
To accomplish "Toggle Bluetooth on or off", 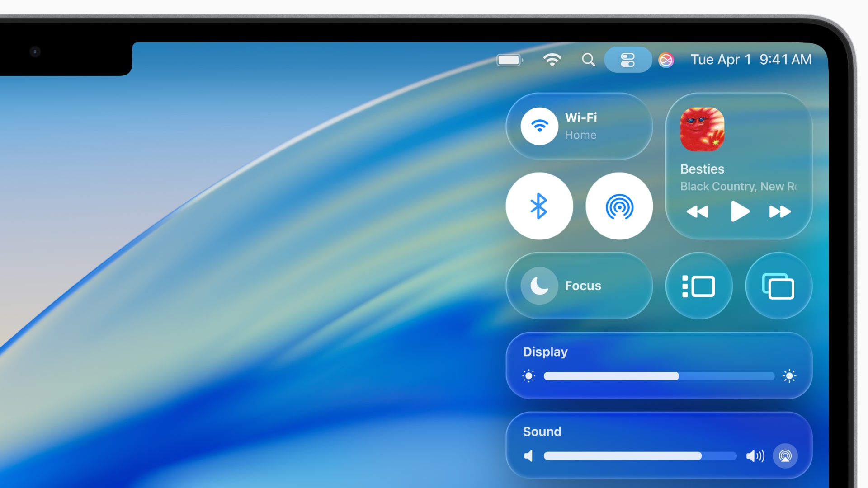I will point(539,206).
